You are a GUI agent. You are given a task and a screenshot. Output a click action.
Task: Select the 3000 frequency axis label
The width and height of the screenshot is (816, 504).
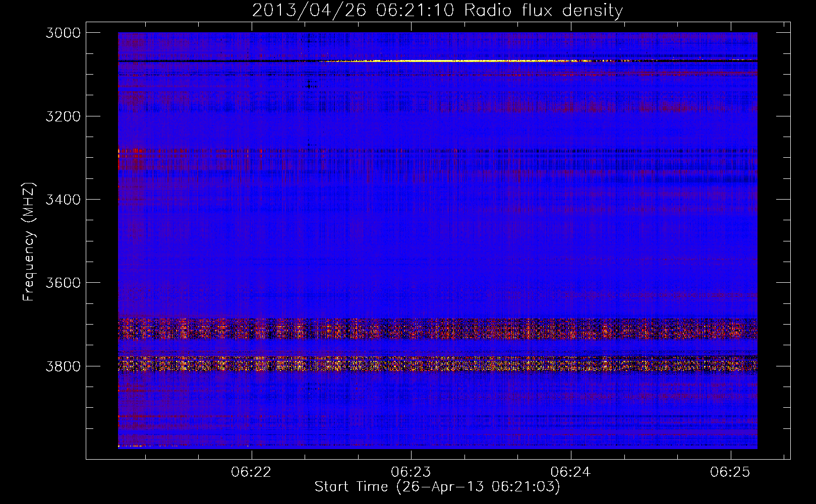[63, 33]
